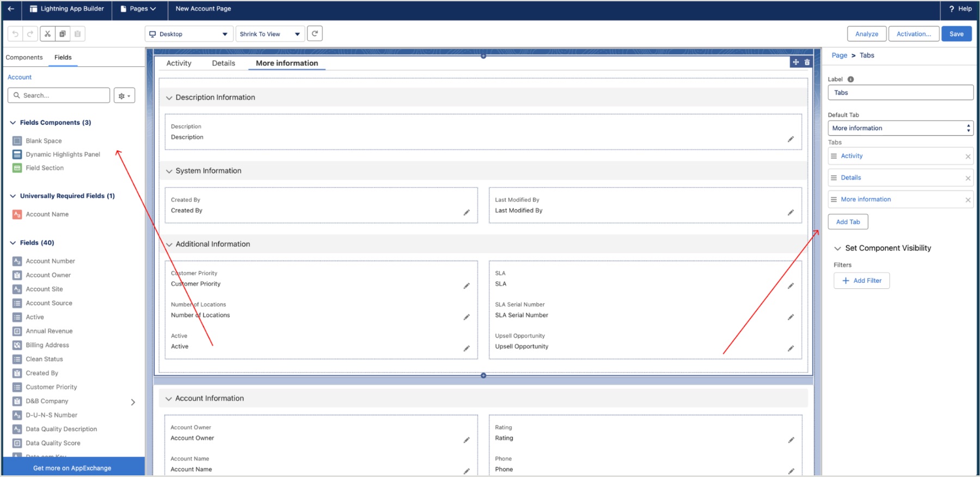The height and width of the screenshot is (477, 980).
Task: Click the refresh canvas icon
Action: click(x=315, y=34)
